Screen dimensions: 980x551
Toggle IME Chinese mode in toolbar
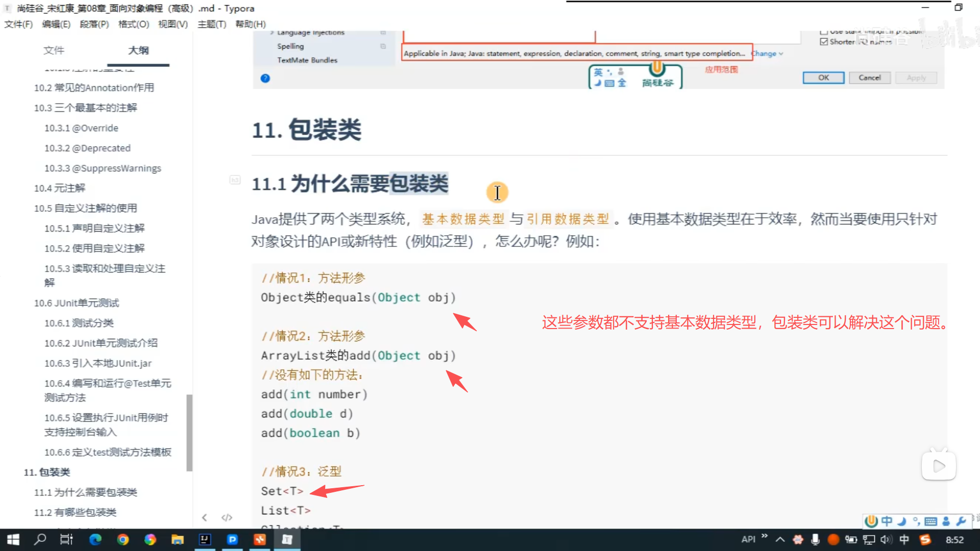[x=887, y=521]
